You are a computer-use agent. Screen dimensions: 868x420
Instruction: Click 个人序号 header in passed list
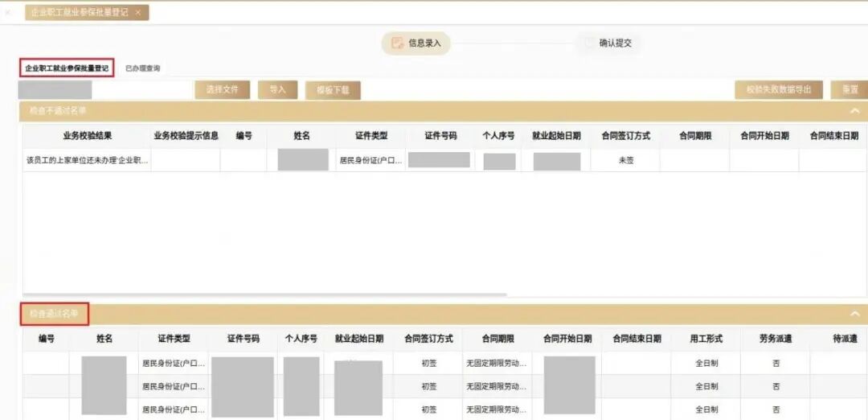click(x=301, y=339)
